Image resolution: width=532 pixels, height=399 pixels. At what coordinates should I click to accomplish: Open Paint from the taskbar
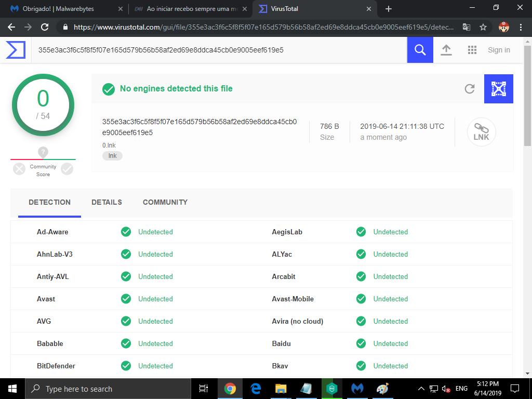click(x=382, y=389)
